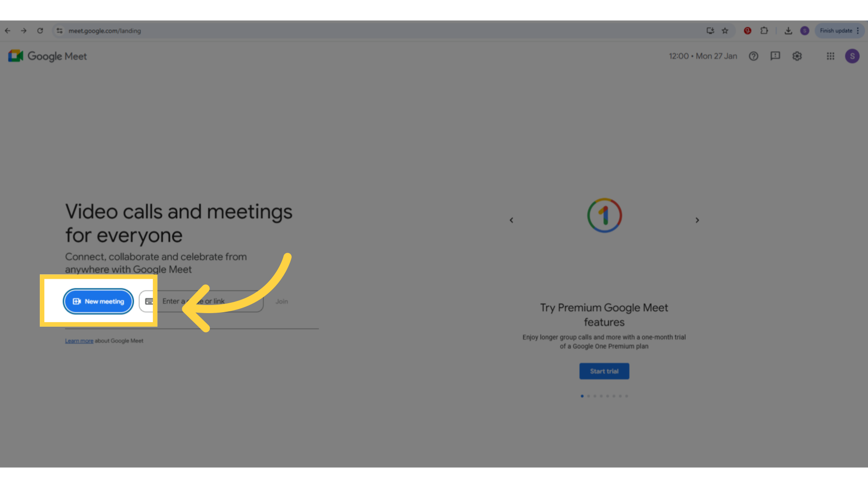Open Chat messaging icon
Image resolution: width=868 pixels, height=488 pixels.
coord(775,56)
